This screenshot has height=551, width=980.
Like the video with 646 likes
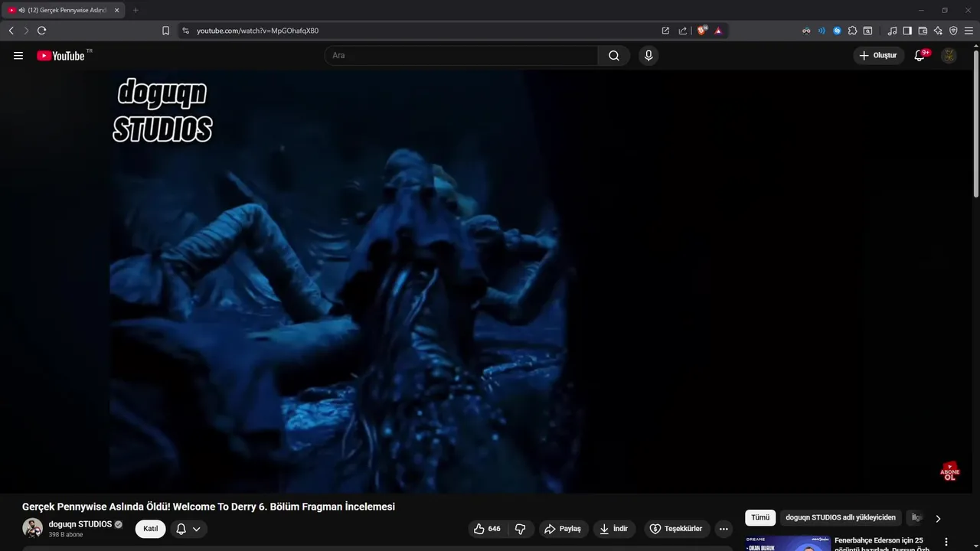tap(487, 529)
